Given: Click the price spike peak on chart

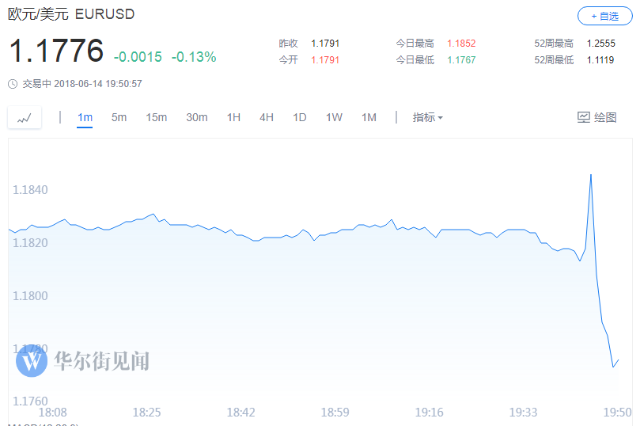Looking at the screenshot, I should (591, 175).
